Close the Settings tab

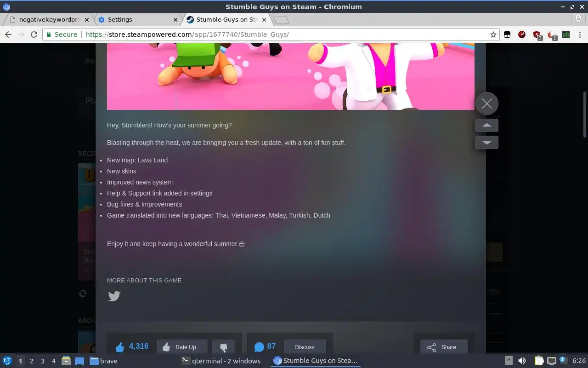point(175,20)
